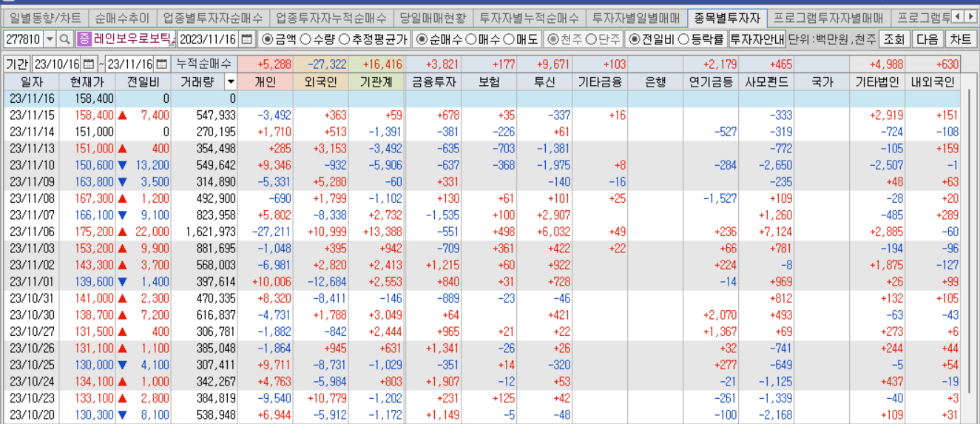Select the 등락률 radio option
Image resolution: width=980 pixels, height=424 pixels.
(x=700, y=39)
